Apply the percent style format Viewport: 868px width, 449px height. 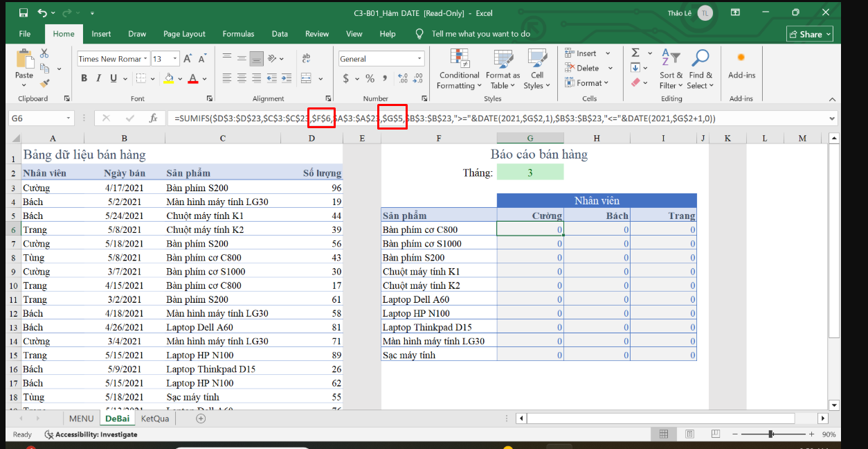370,78
